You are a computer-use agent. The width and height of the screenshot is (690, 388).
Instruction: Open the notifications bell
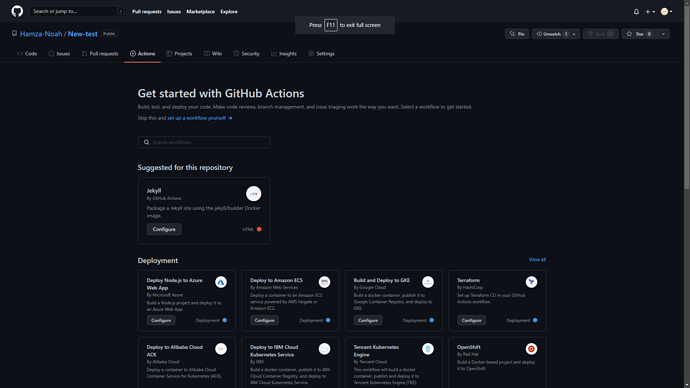coord(636,12)
